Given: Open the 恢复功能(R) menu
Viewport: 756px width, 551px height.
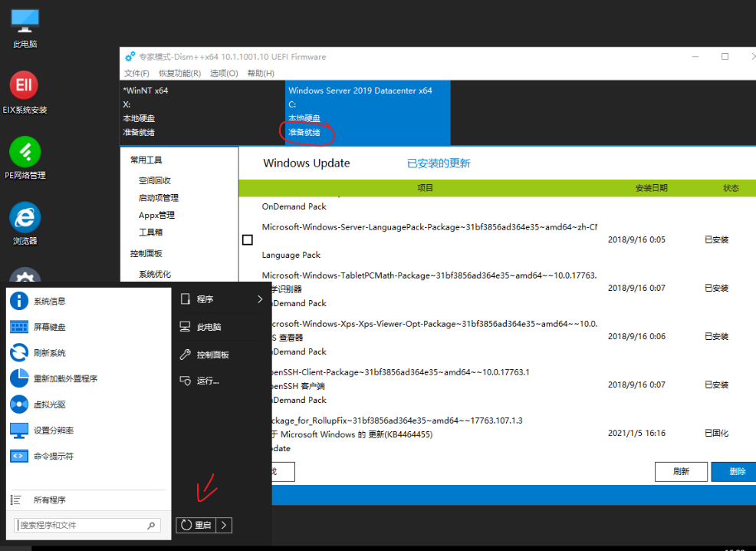Looking at the screenshot, I should [179, 73].
